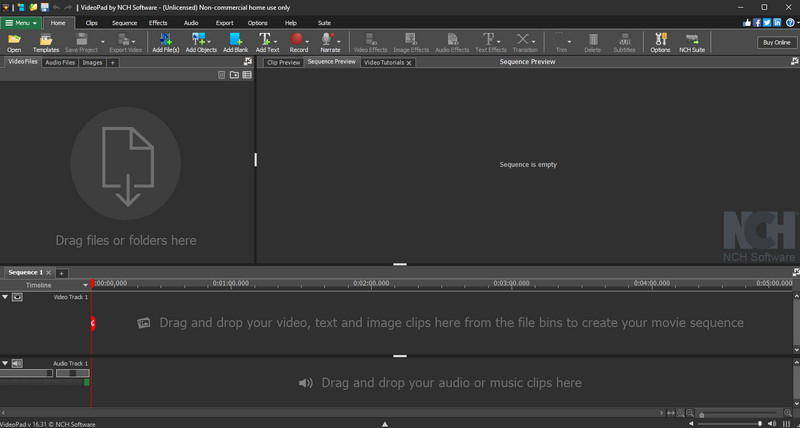Image resolution: width=800 pixels, height=428 pixels.
Task: Expand the Timeline mode dropdown
Action: [x=85, y=285]
